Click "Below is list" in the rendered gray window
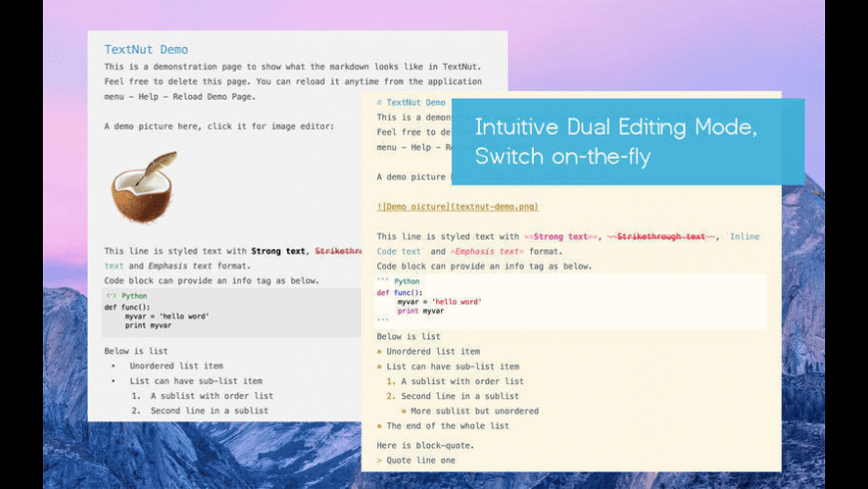 (x=136, y=351)
